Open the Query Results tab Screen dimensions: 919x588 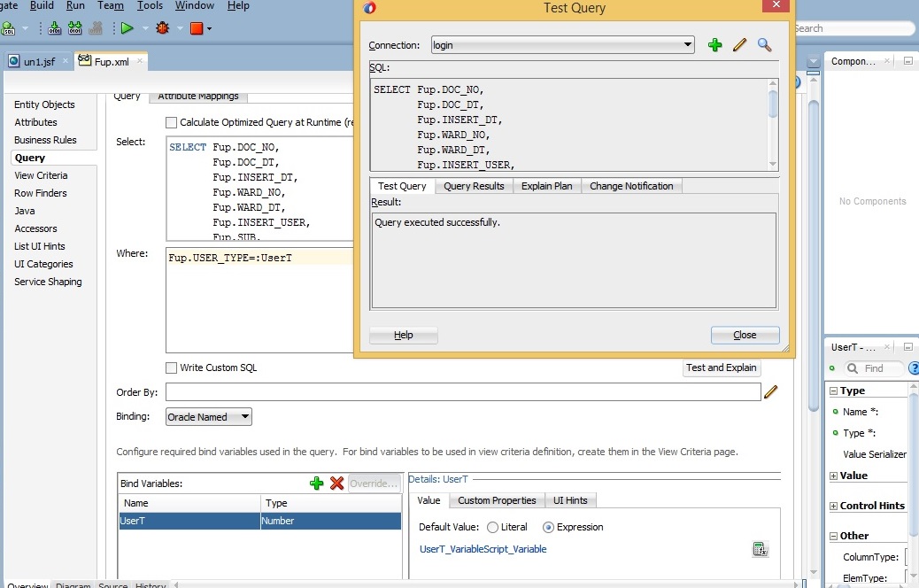tap(474, 186)
